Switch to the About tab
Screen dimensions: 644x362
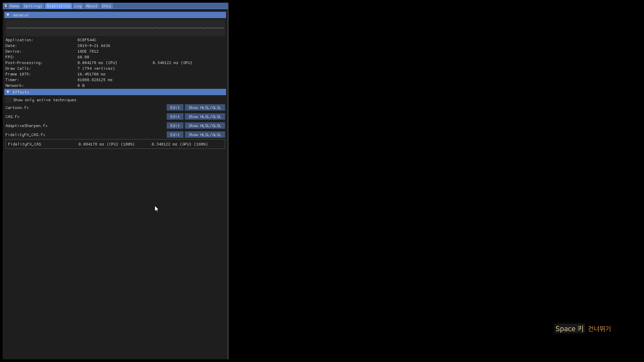(92, 6)
